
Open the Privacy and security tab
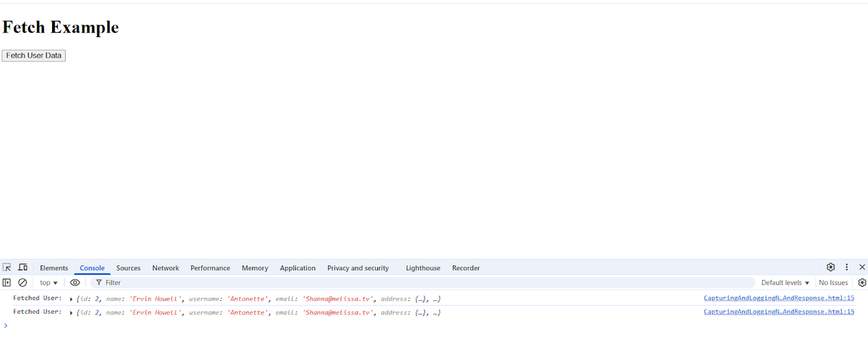coord(358,268)
